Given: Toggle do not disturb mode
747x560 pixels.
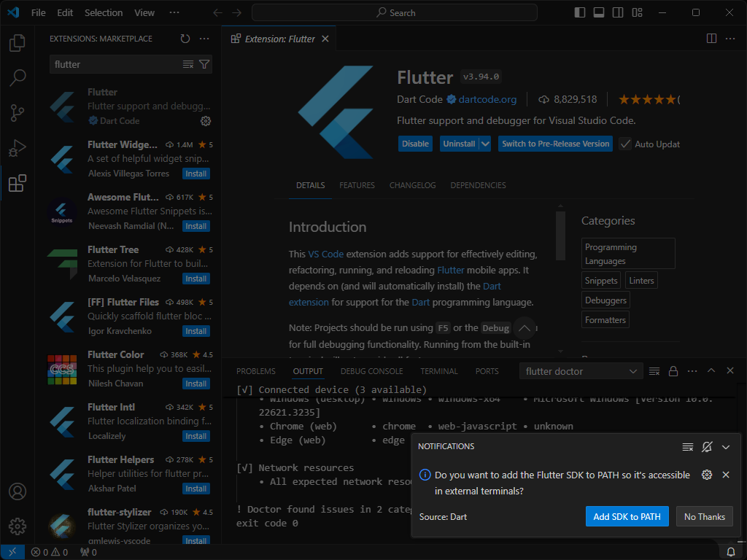Looking at the screenshot, I should (706, 447).
